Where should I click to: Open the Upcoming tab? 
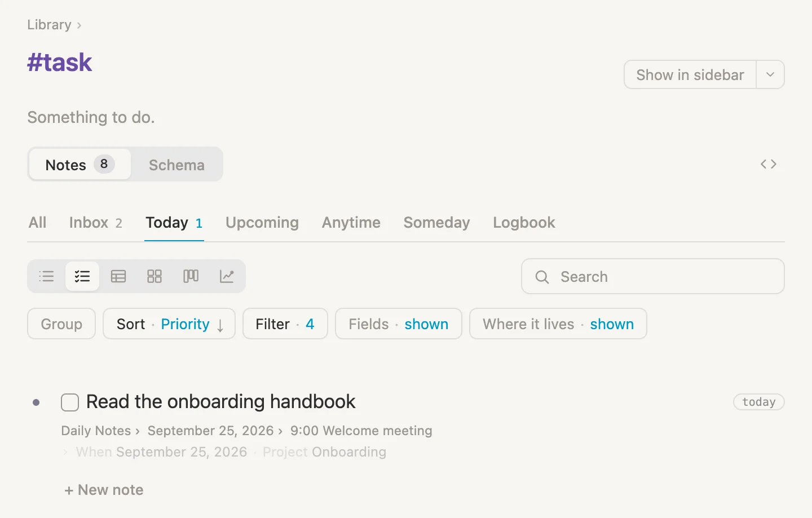pos(262,223)
